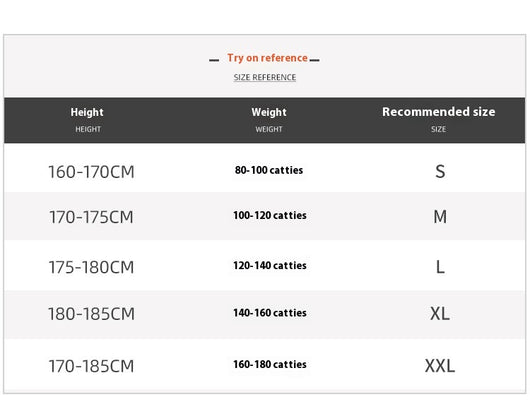
Task: Click the 170-175CM height cell
Action: [x=91, y=217]
